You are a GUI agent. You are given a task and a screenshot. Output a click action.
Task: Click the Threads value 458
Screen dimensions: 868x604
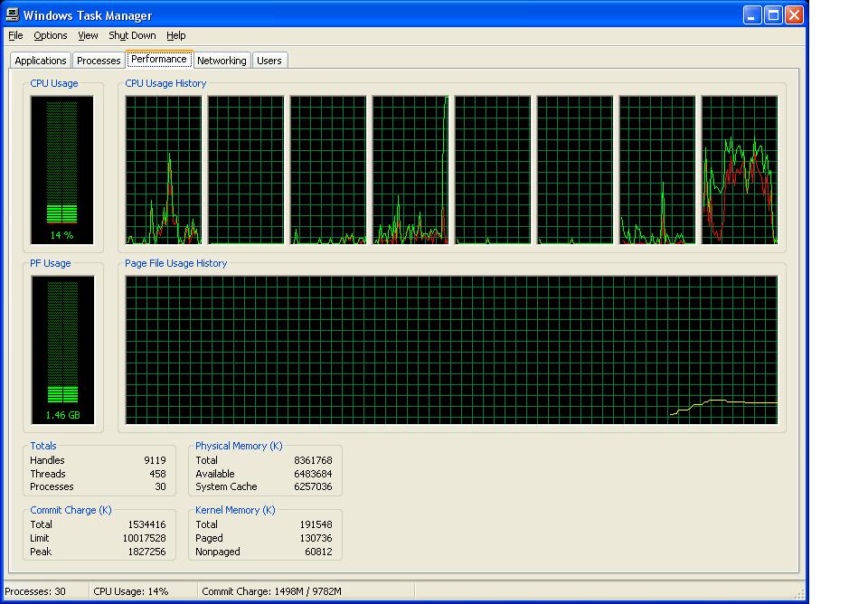coord(157,474)
